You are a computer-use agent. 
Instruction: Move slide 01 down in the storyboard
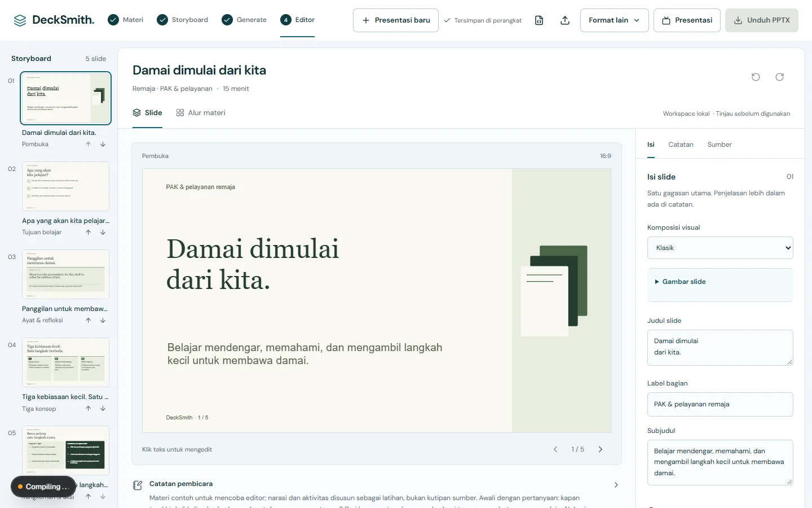click(x=103, y=144)
